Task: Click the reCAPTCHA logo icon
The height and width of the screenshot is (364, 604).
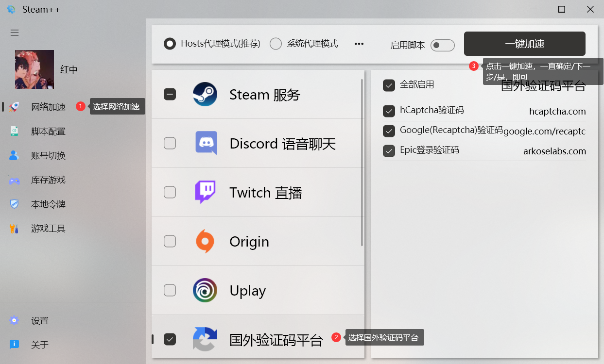Action: tap(205, 339)
